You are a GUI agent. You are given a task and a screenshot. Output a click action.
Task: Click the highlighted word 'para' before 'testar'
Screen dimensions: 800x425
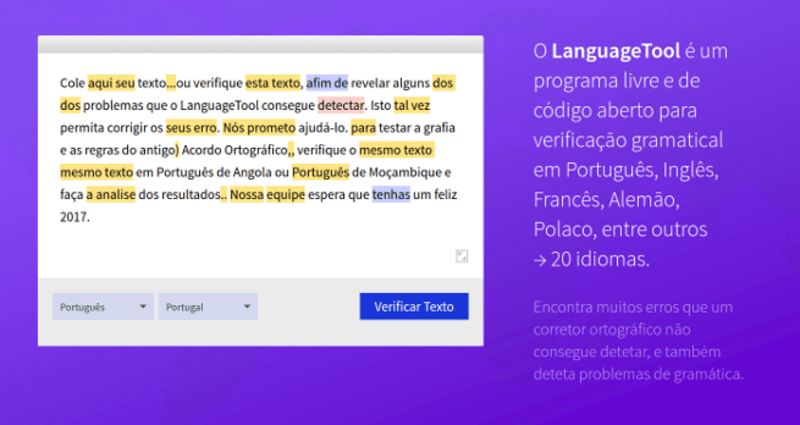point(363,128)
